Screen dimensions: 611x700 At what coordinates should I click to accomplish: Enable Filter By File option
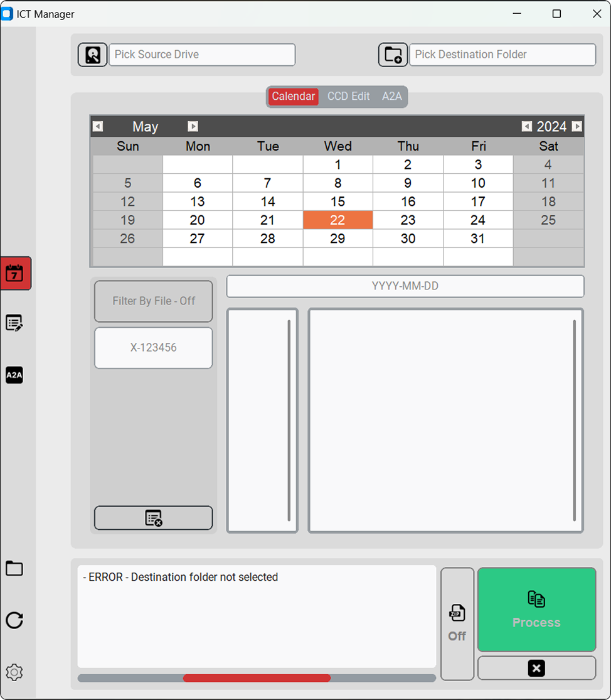153,301
